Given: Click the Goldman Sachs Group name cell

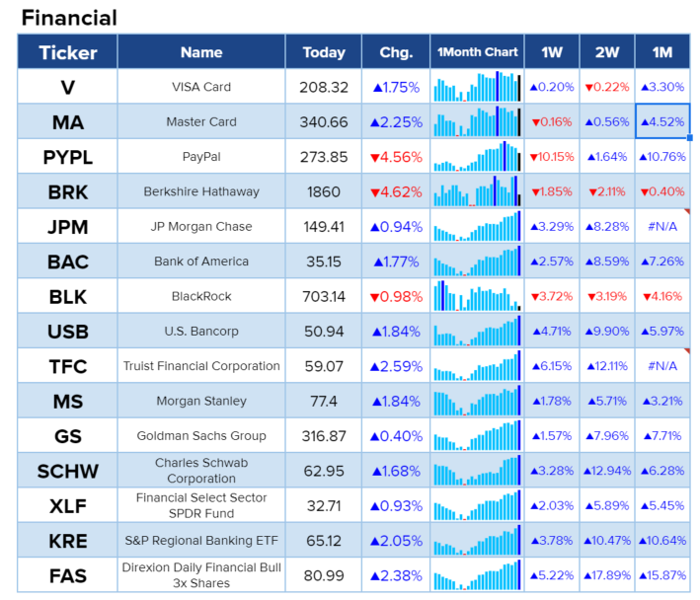Looking at the screenshot, I should pos(201,435).
